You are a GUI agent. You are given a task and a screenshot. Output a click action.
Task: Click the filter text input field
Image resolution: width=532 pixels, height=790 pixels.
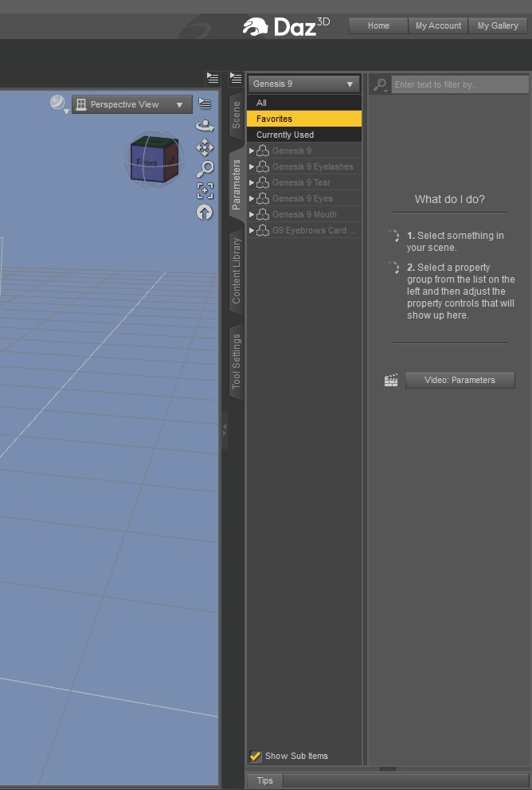click(x=460, y=84)
